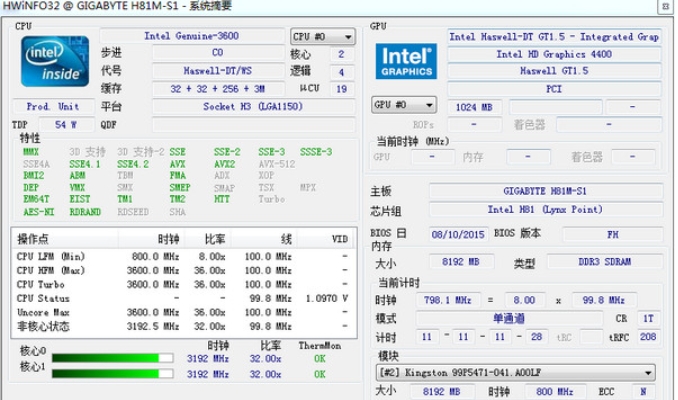
Task: Select the Uncore Max row
Action: [x=184, y=312]
